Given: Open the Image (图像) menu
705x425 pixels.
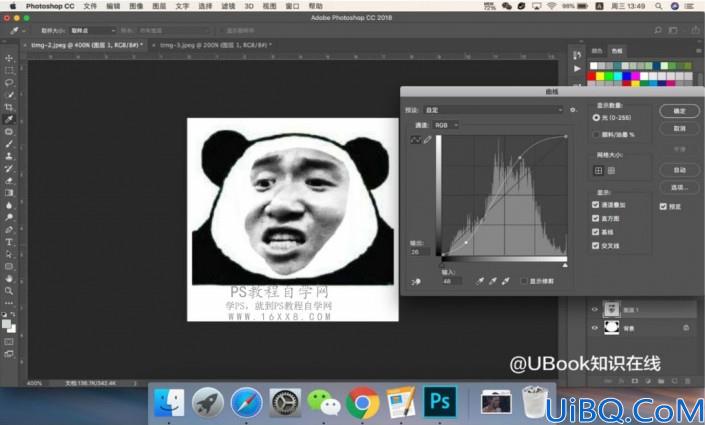Looking at the screenshot, I should (x=136, y=6).
